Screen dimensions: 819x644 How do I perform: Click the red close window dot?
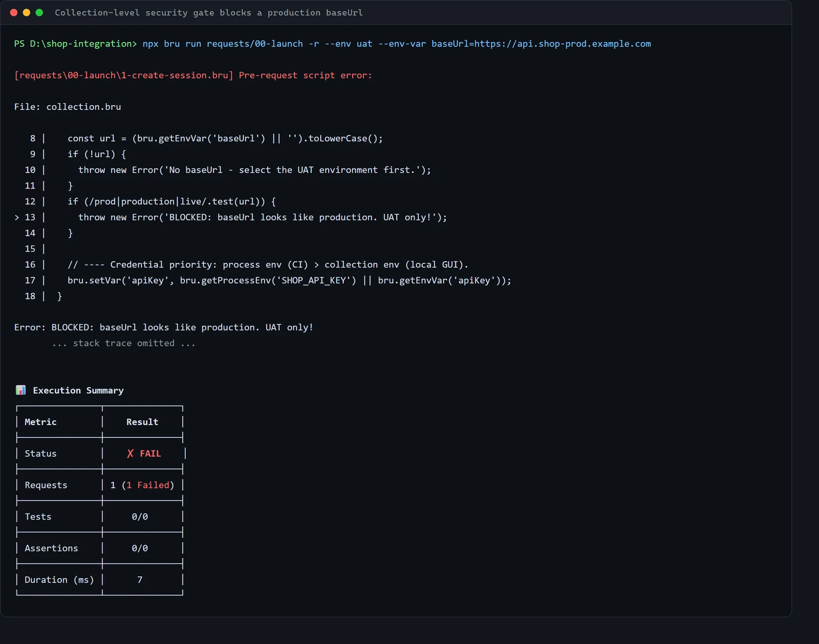pos(14,12)
